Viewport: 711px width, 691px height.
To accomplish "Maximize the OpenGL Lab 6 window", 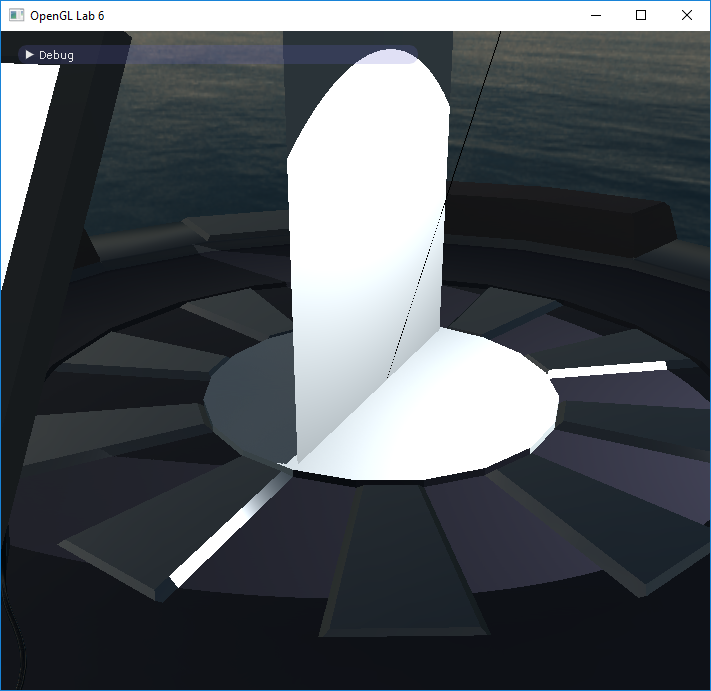I will [641, 15].
